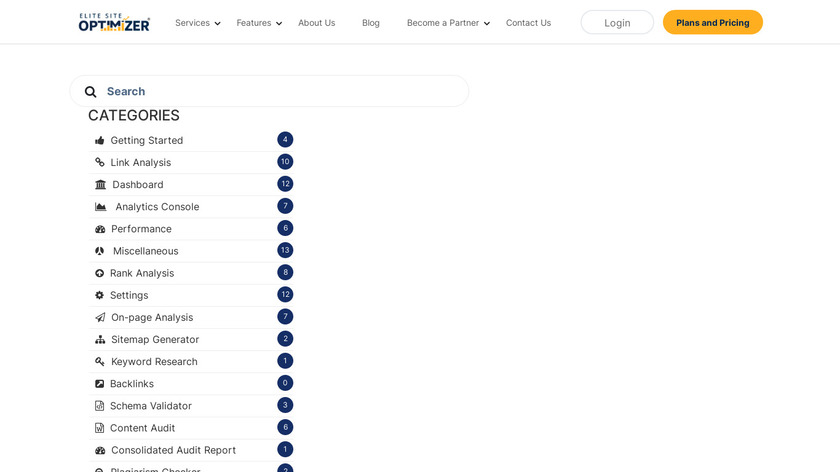Open the Blog page
This screenshot has height=472, width=840.
tap(371, 23)
